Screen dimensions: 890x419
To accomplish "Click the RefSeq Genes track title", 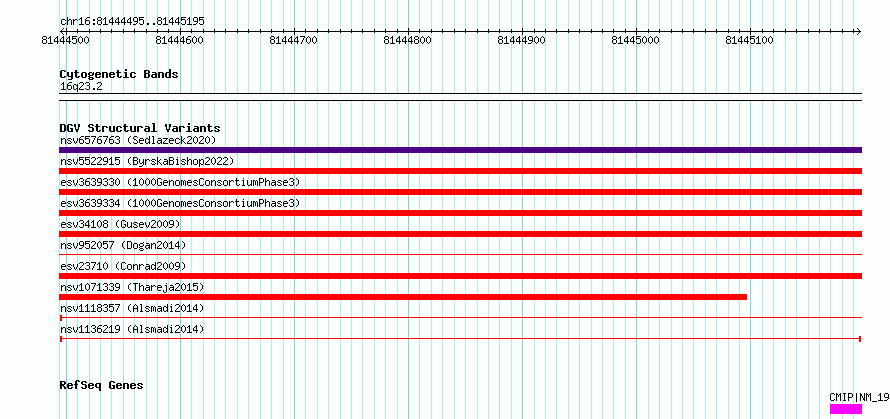I will (101, 386).
